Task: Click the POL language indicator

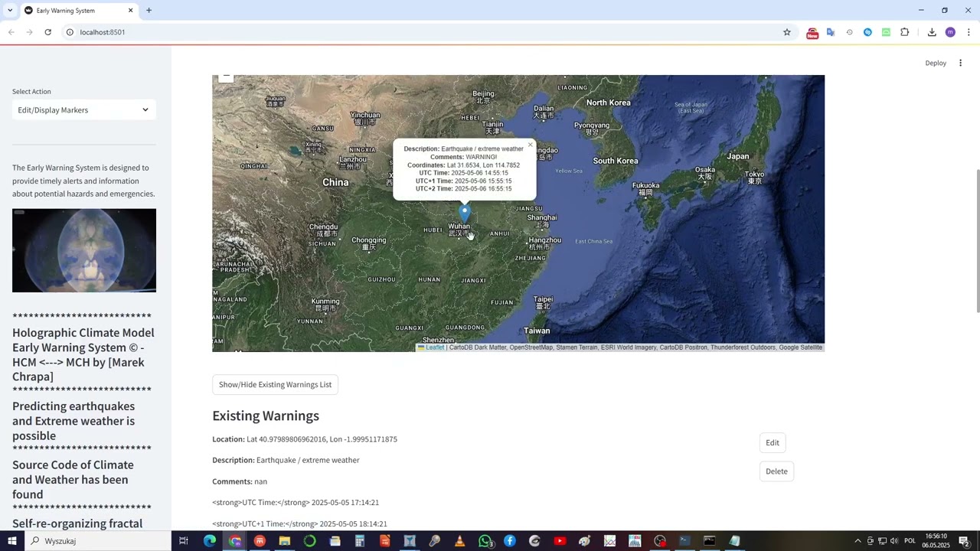Action: [910, 541]
